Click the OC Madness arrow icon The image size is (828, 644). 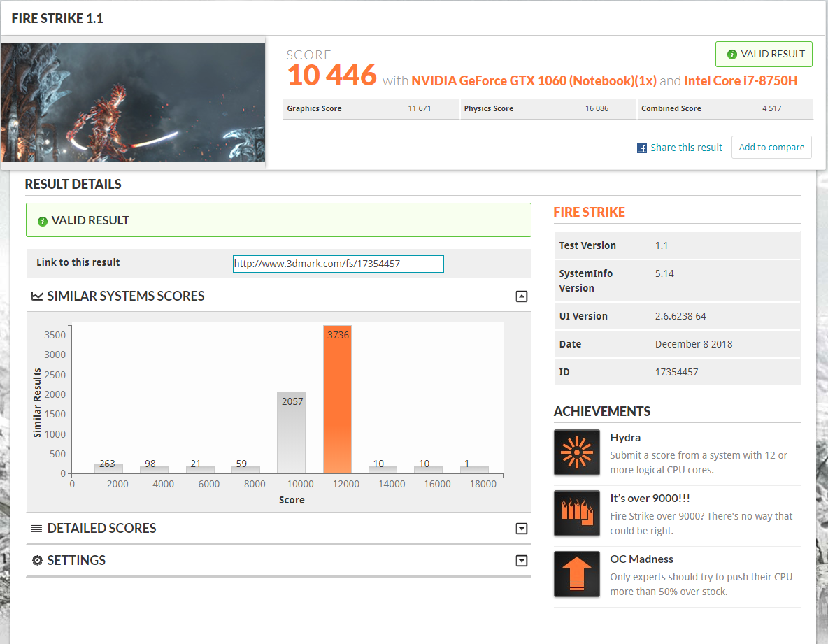point(577,574)
